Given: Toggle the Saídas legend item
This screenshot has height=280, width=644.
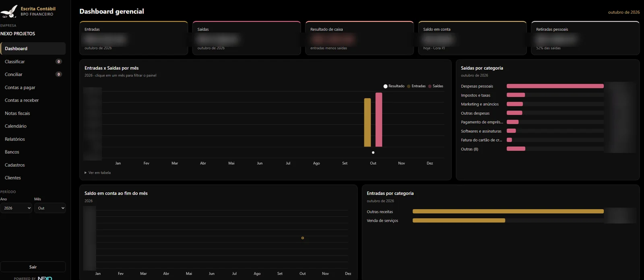Looking at the screenshot, I should [x=436, y=86].
